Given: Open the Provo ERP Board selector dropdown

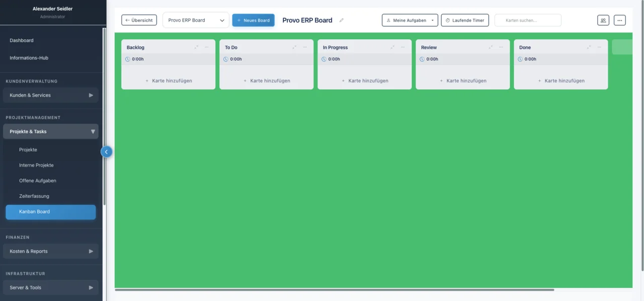Looking at the screenshot, I should point(196,20).
